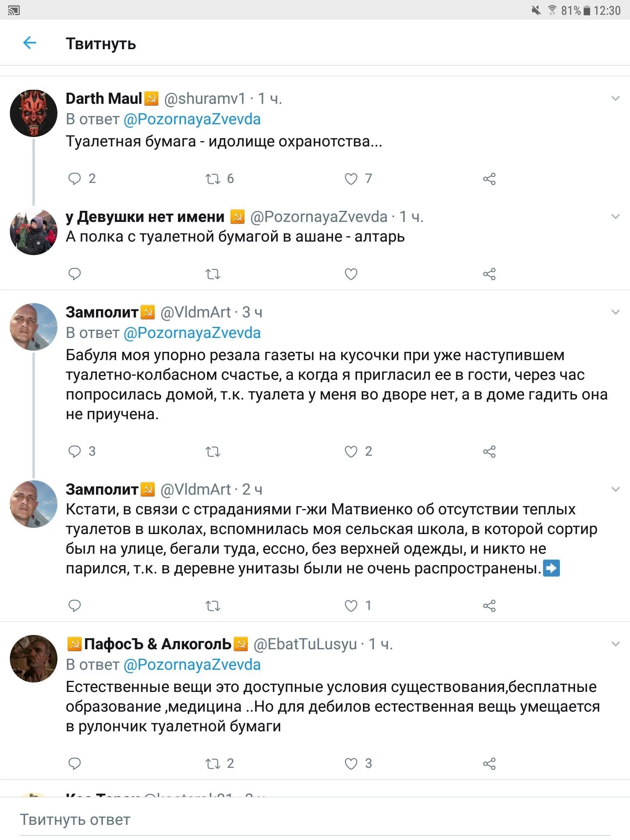The image size is (630, 840).
Task: Open Замполит's profile picture on 3 ч tweet
Action: click(34, 327)
